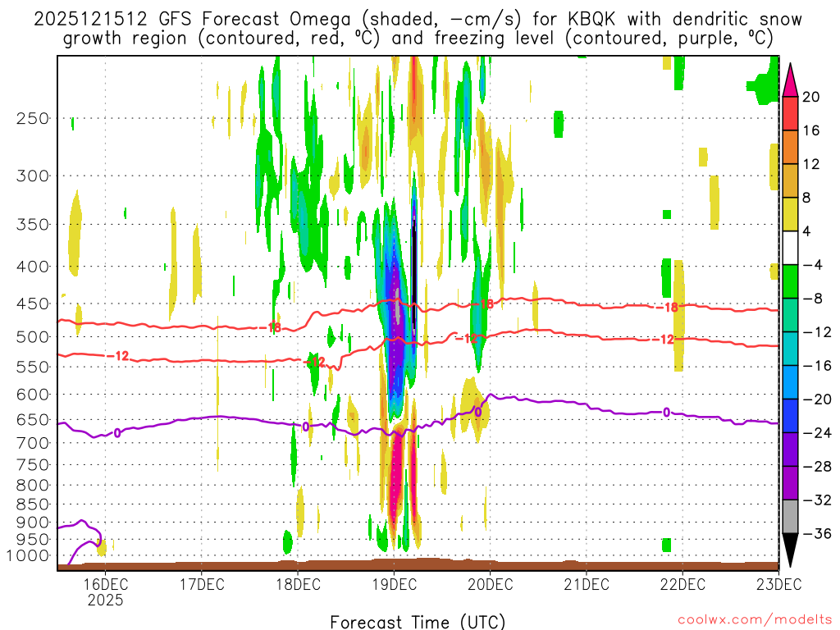
Task: Click the 550 pressure level label
Action: [x=33, y=367]
